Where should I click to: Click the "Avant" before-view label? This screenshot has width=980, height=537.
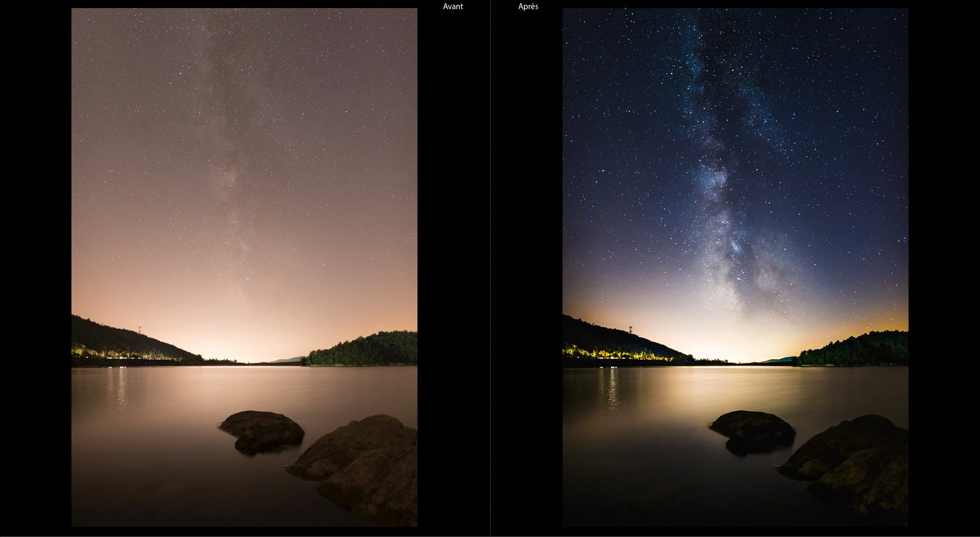tap(453, 6)
